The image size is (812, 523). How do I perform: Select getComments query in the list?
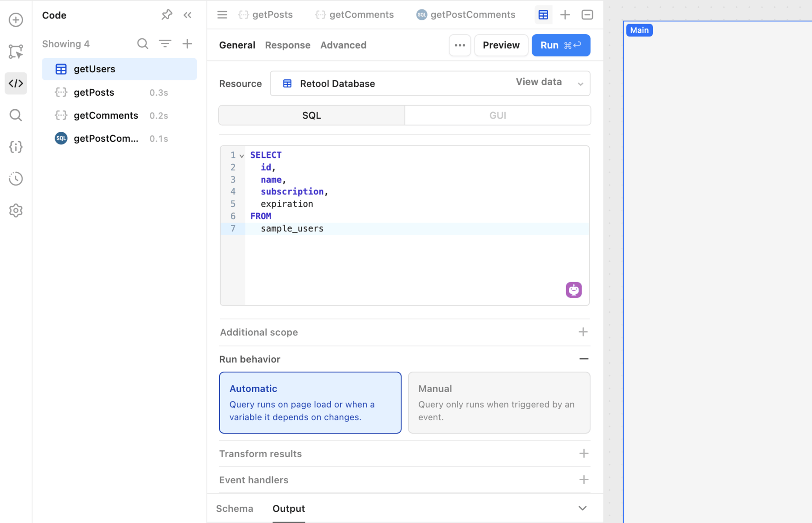pyautogui.click(x=120, y=116)
